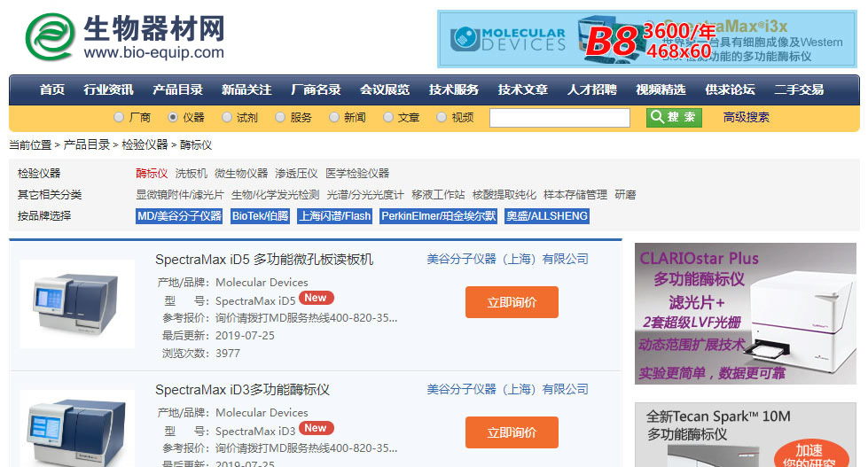Choose the 新闻 radio option
Image resolution: width=868 pixels, height=467 pixels.
pos(334,117)
